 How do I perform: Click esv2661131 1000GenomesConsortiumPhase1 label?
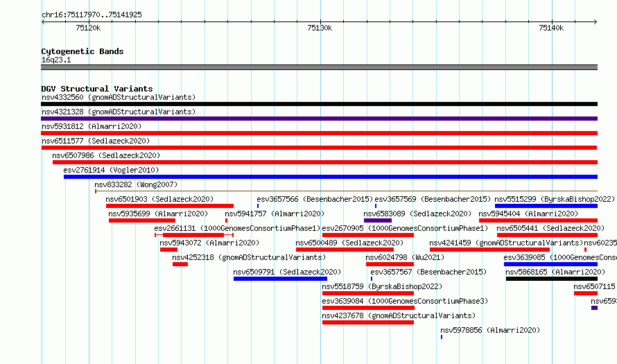(237, 228)
